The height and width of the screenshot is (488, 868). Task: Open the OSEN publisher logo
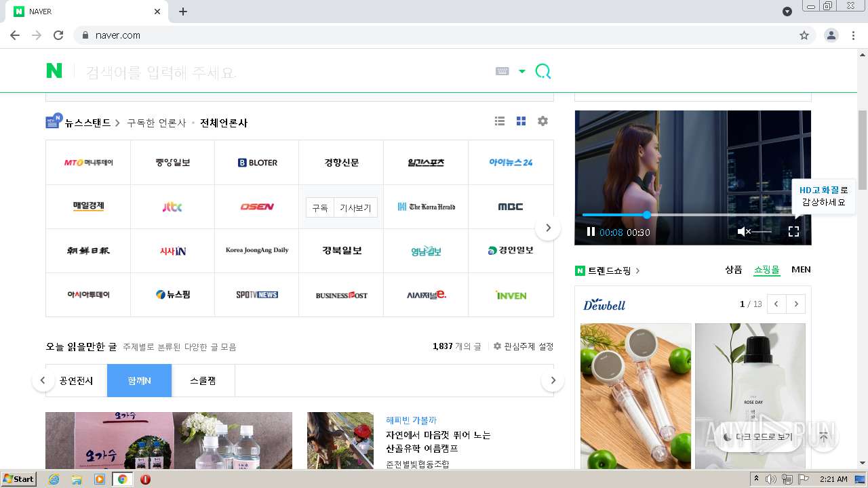click(x=257, y=207)
